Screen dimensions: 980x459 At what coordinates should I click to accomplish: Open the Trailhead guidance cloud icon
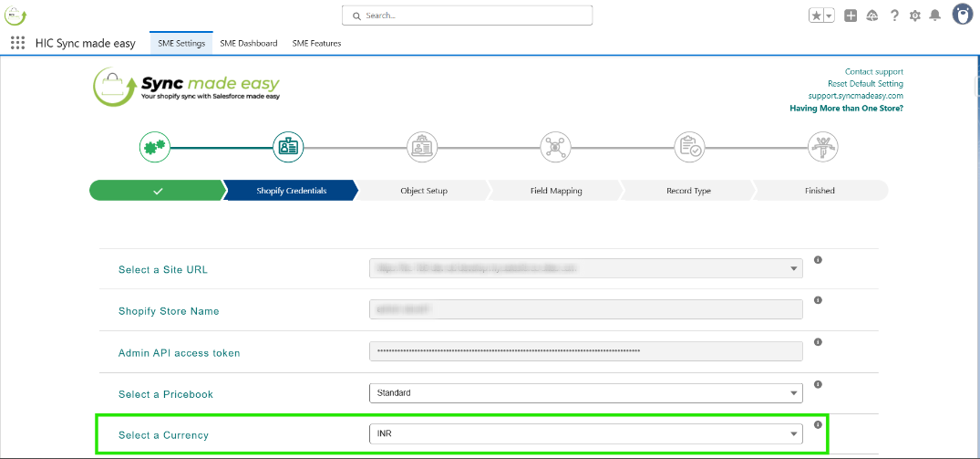click(x=872, y=16)
